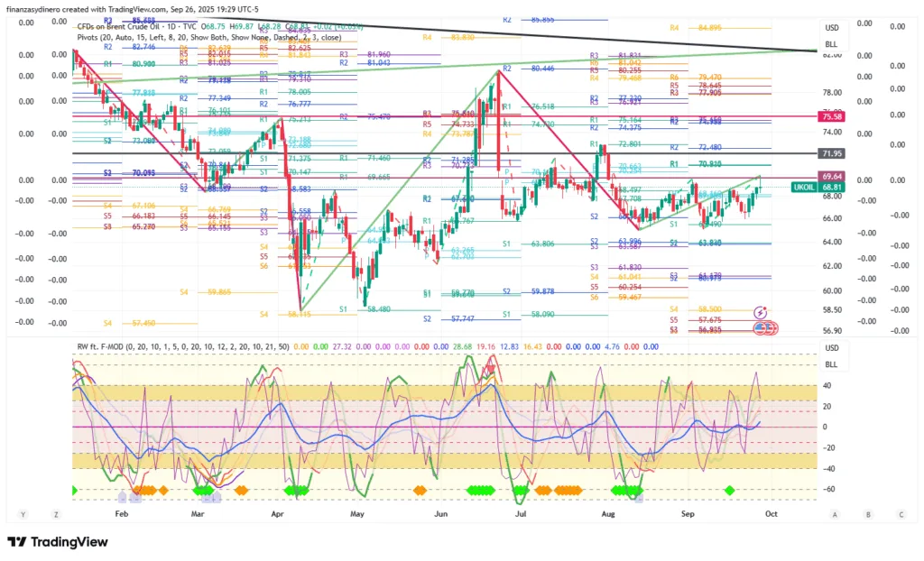The image size is (924, 561).
Task: Click the TradingView logo at bottom left
Action: pos(57,542)
